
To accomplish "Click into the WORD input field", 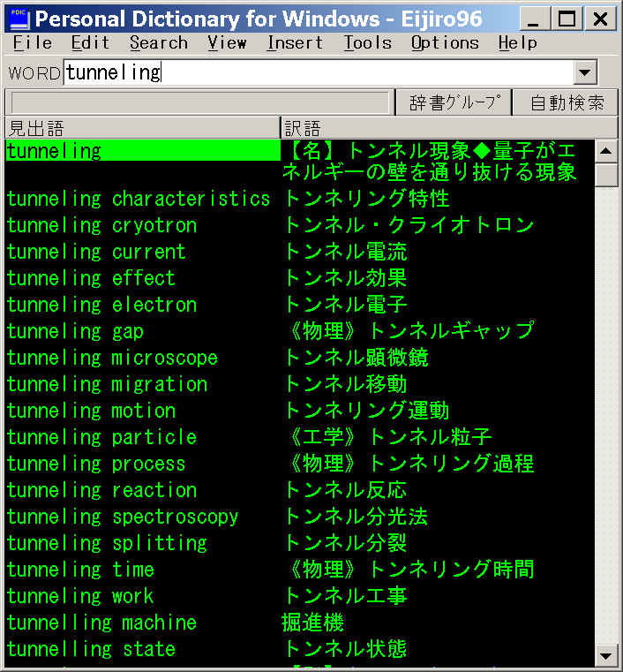I will click(319, 72).
